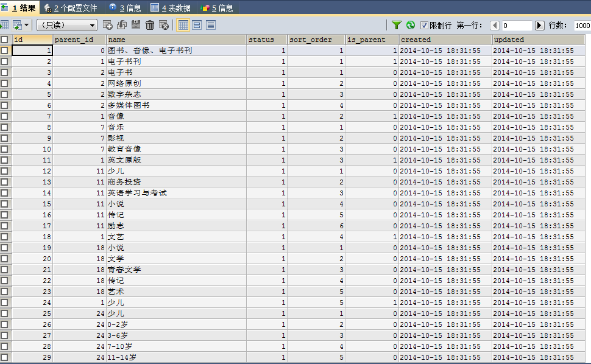The width and height of the screenshot is (591, 364).
Task: Click the created column header
Action: tap(445, 40)
